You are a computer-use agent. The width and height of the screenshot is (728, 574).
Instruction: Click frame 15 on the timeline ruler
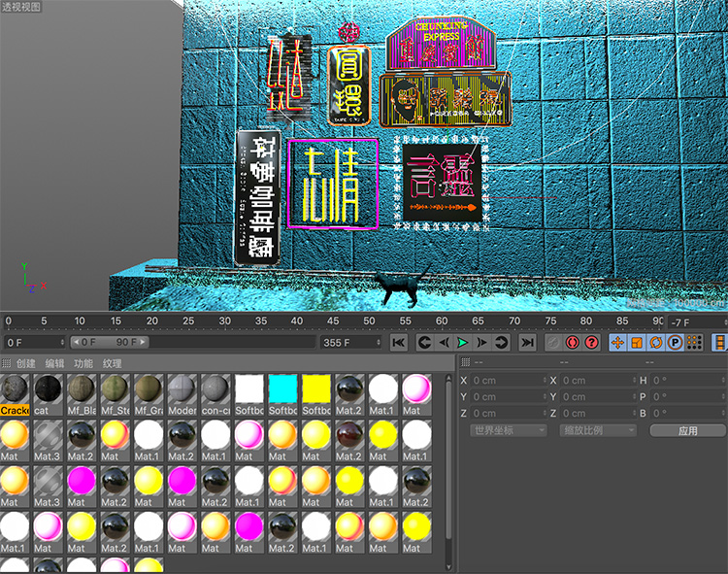coord(116,321)
